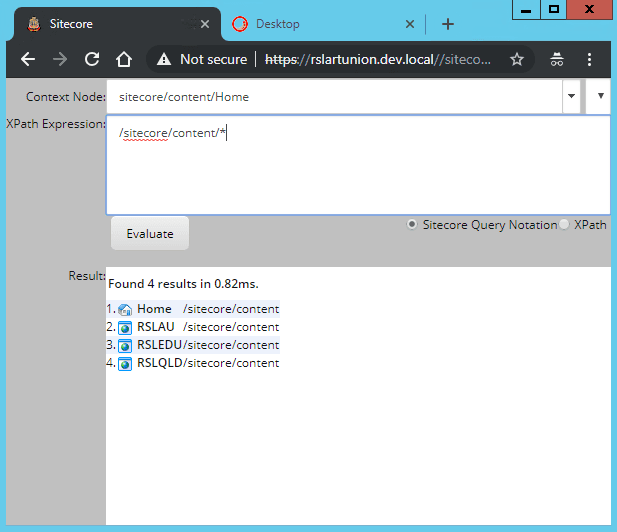The height and width of the screenshot is (532, 617).
Task: Maximize the browser window
Action: coord(554,9)
